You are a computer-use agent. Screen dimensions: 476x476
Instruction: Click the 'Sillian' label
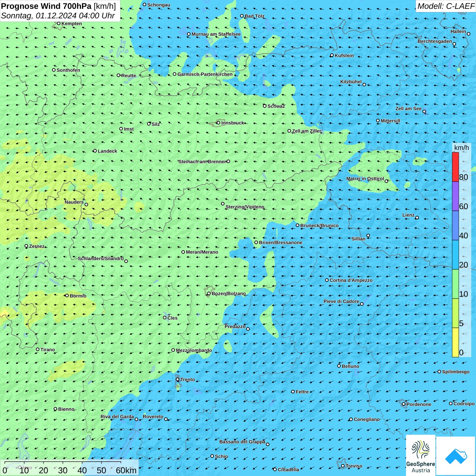(358, 239)
